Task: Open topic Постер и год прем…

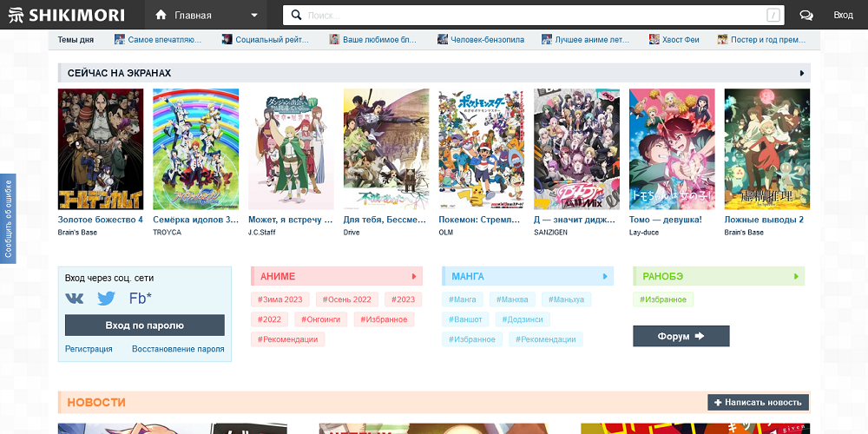Action: pyautogui.click(x=768, y=39)
